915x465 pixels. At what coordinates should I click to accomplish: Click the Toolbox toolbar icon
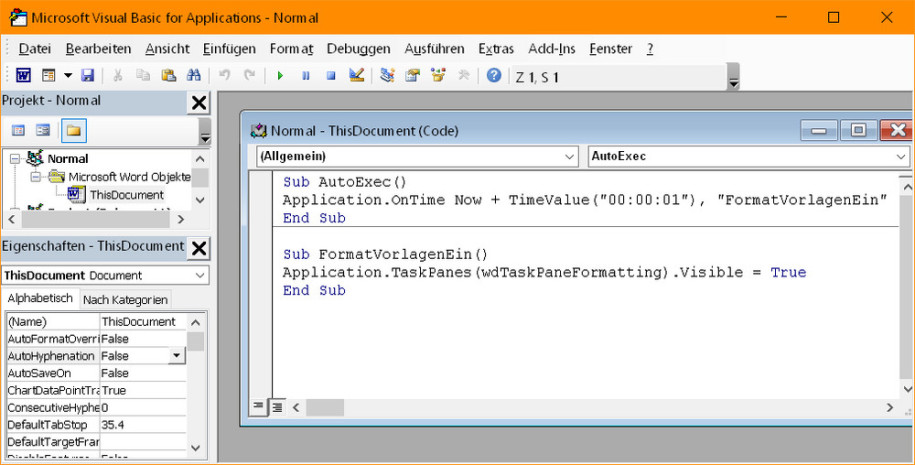tap(463, 75)
